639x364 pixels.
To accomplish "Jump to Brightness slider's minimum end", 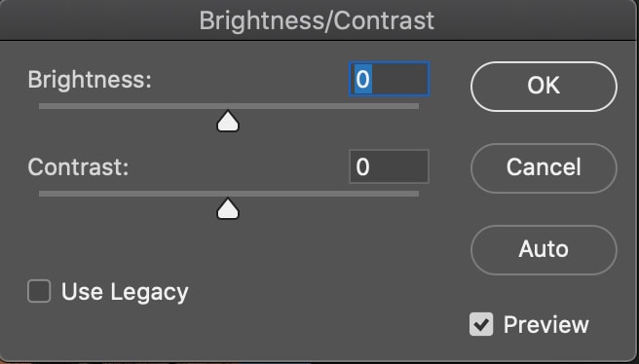I will click(41, 106).
